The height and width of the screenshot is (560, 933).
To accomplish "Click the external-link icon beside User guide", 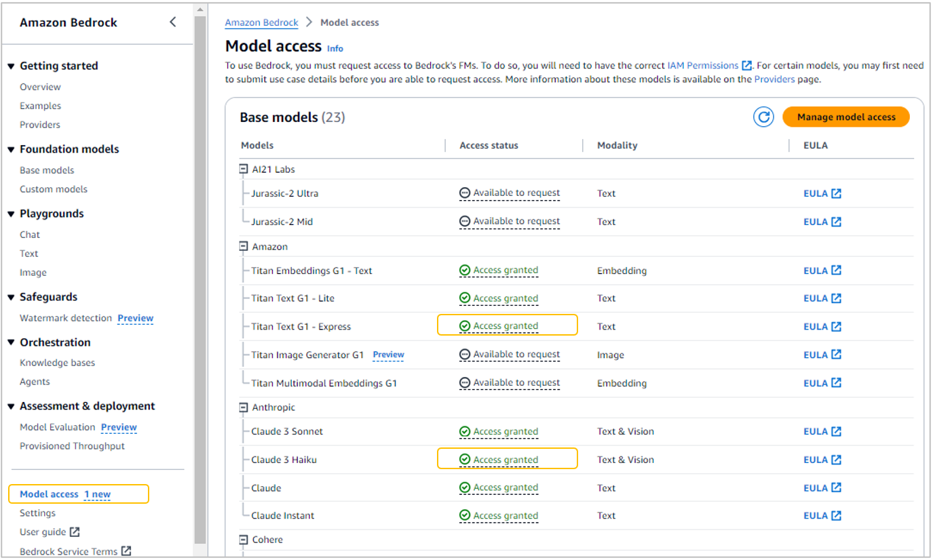I will tap(75, 532).
